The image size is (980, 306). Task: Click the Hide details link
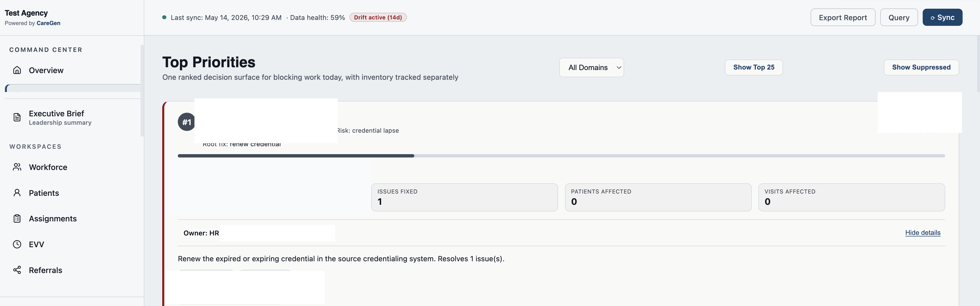(922, 233)
